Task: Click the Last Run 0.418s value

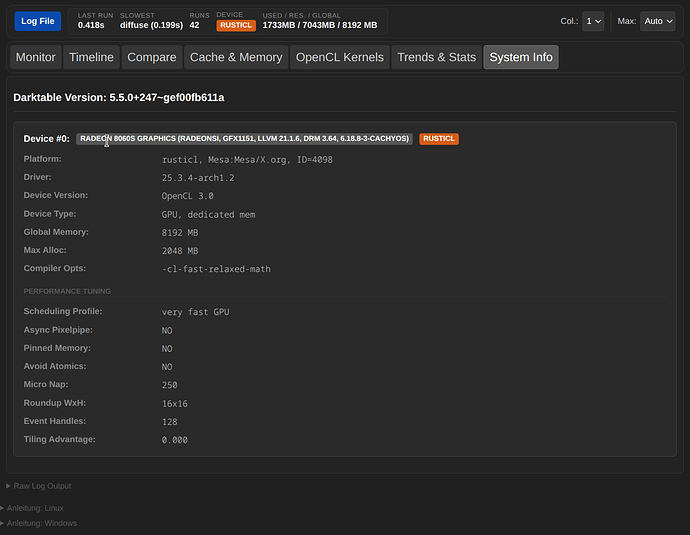Action: 91,25
